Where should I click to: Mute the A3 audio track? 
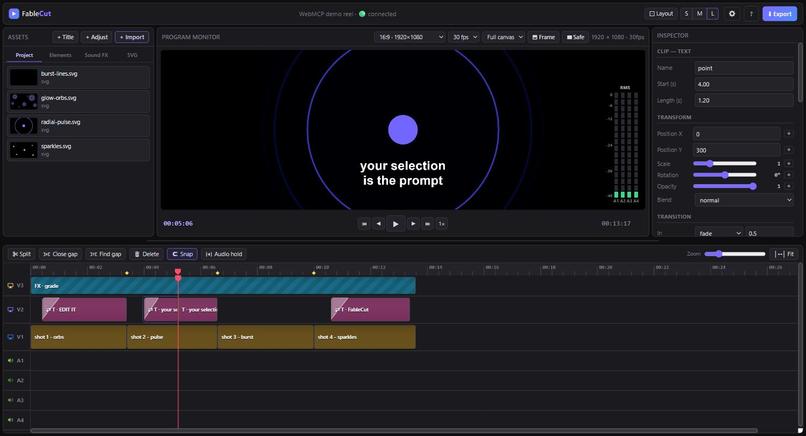pyautogui.click(x=10, y=400)
